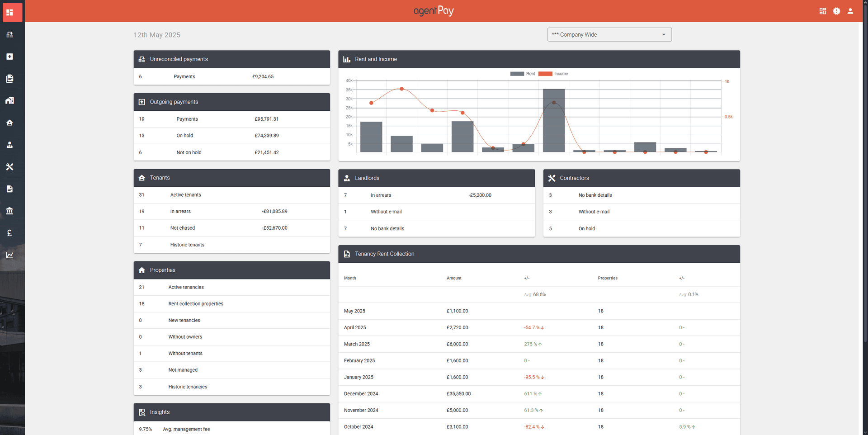Viewport: 868px width, 435px height.
Task: Click the notifications alert icon in top bar
Action: (836, 11)
